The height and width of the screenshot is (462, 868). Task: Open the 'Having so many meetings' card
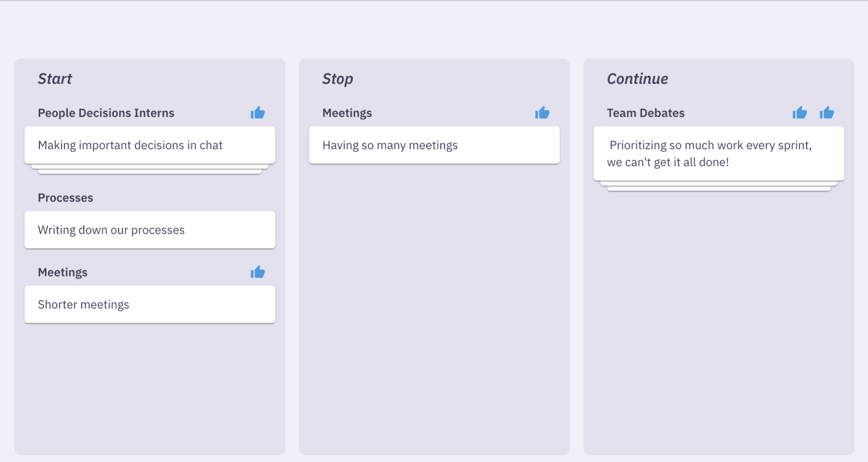coord(434,145)
